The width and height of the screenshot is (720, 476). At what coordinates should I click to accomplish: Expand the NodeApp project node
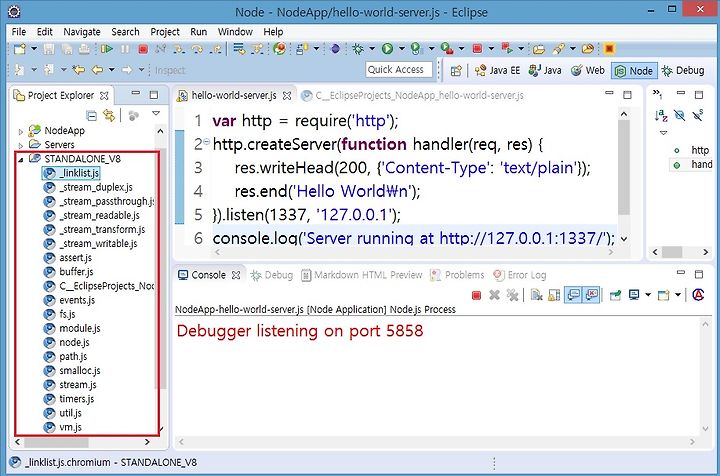(20, 132)
